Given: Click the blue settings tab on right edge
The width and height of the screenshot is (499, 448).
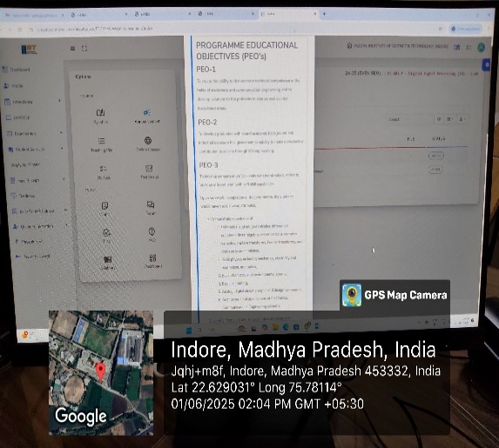Looking at the screenshot, I should 486,65.
